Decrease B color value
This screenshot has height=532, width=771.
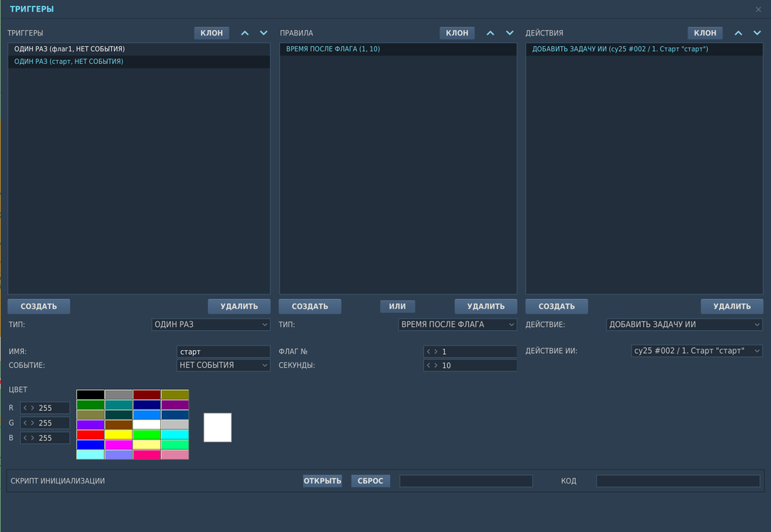[x=25, y=438]
